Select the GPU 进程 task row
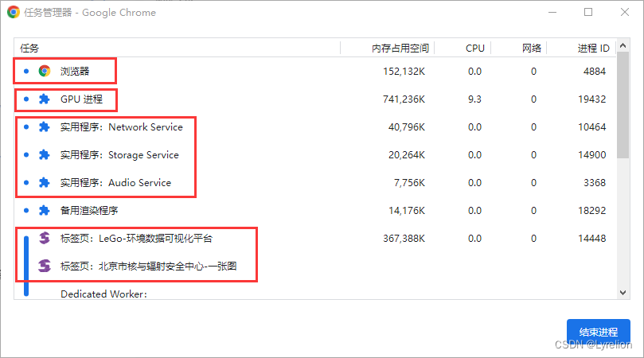Screen dimensions: 644x358 (x=315, y=99)
